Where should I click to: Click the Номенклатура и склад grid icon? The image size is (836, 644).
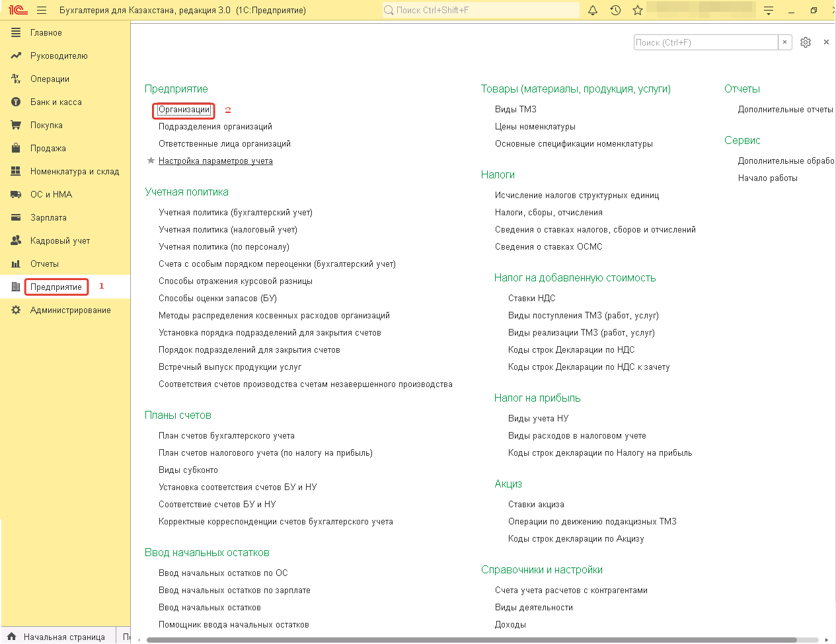tap(16, 171)
